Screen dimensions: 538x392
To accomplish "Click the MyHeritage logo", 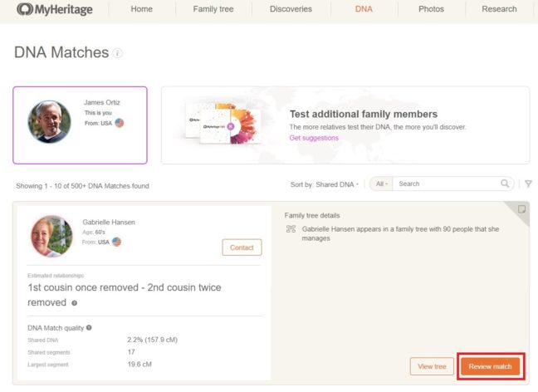I will 55,10.
